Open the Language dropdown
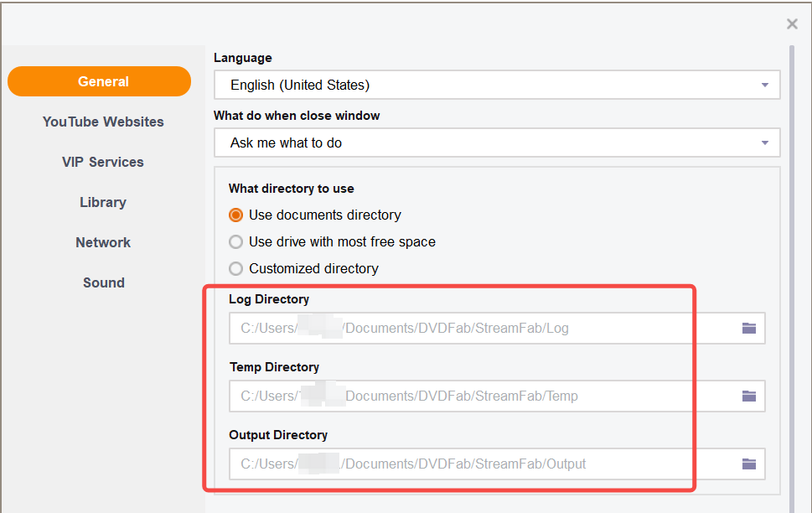This screenshot has height=513, width=812. coord(496,85)
